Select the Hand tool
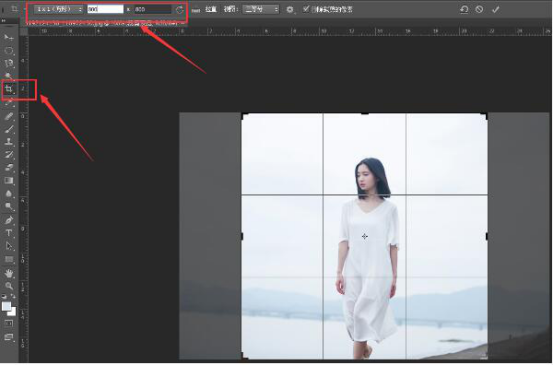 point(9,273)
